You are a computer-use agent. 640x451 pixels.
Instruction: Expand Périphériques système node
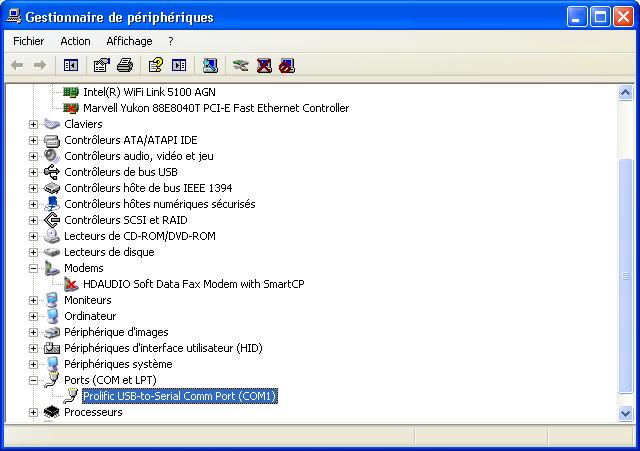click(x=33, y=364)
